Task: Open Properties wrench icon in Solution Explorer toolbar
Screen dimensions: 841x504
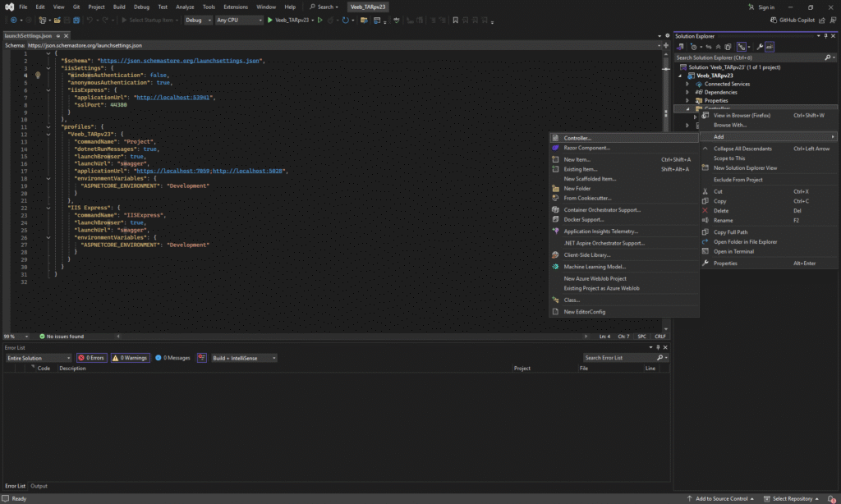Action: point(760,47)
